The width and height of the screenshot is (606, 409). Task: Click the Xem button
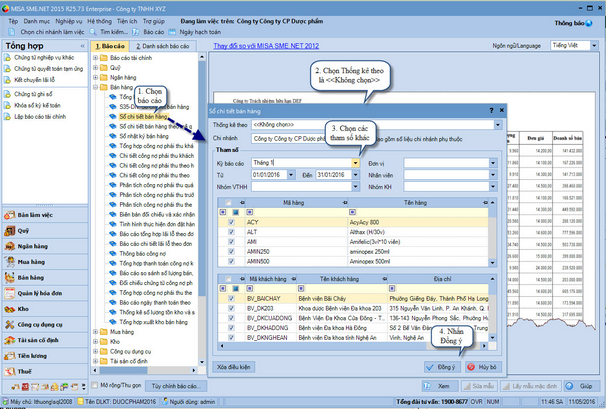click(x=440, y=386)
